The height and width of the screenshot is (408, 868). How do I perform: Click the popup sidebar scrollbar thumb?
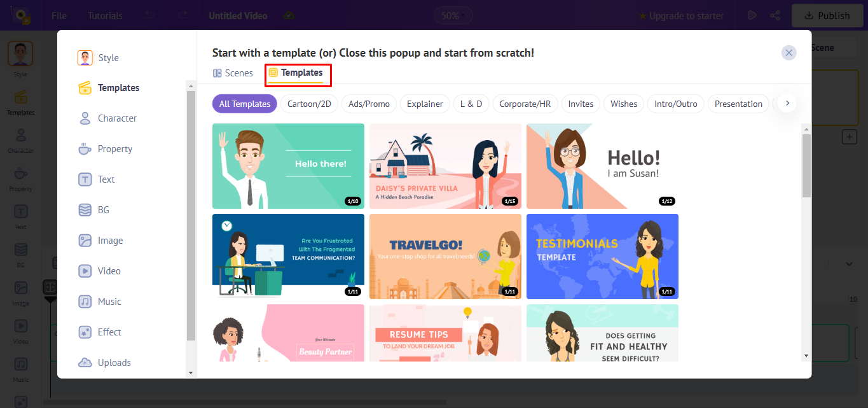(191, 216)
